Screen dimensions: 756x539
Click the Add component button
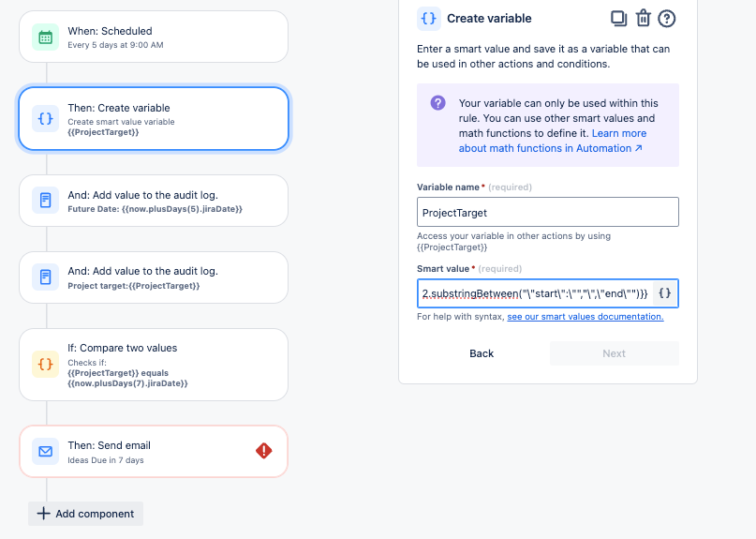click(x=86, y=514)
